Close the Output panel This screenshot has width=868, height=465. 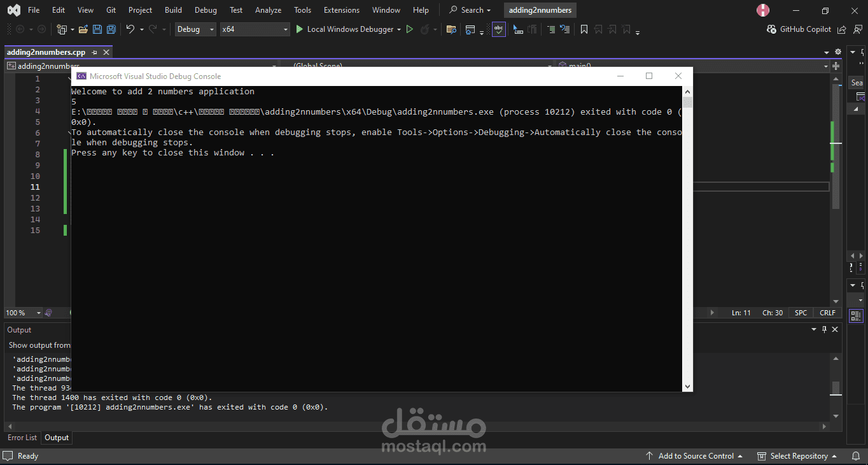(x=835, y=329)
